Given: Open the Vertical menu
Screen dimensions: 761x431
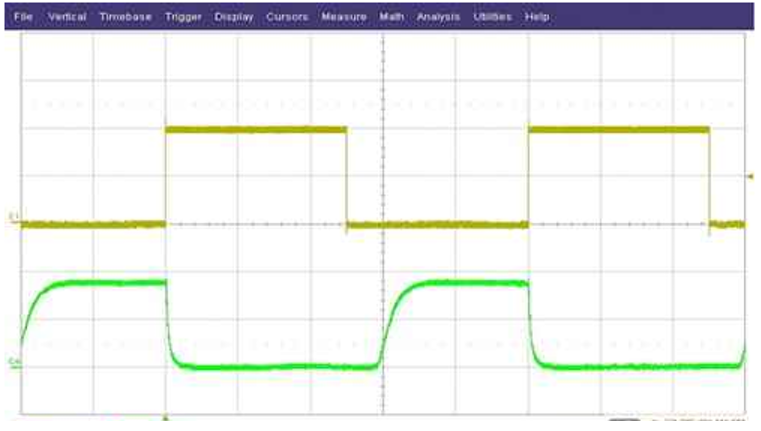Looking at the screenshot, I should pyautogui.click(x=67, y=17).
